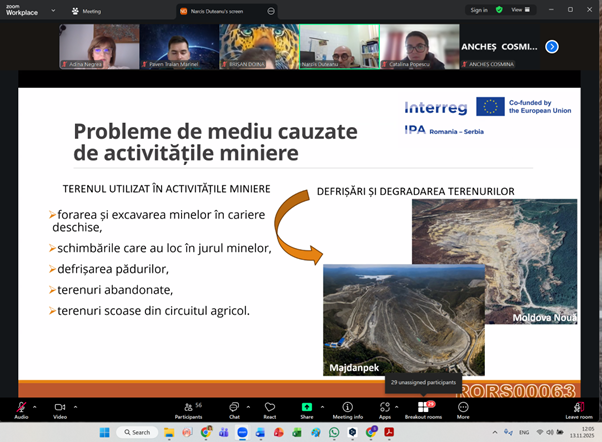The width and height of the screenshot is (602, 442).
Task: Click the green Share screen icon
Action: click(307, 408)
